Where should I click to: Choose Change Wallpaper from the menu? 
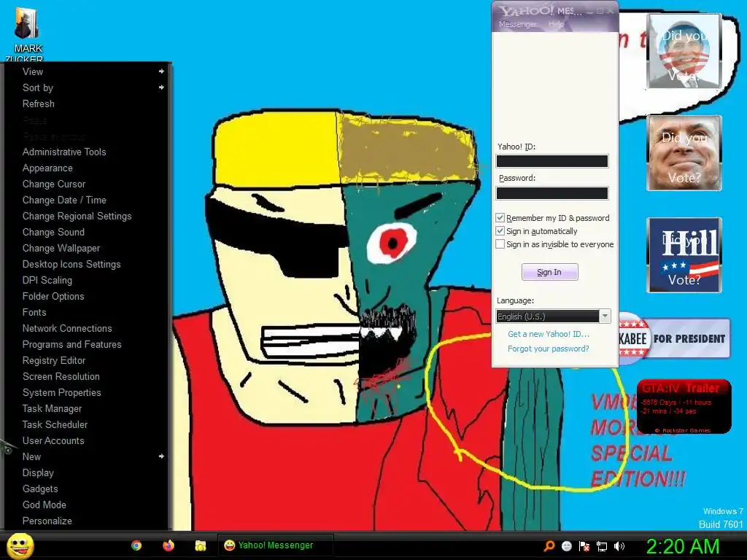pos(87,248)
